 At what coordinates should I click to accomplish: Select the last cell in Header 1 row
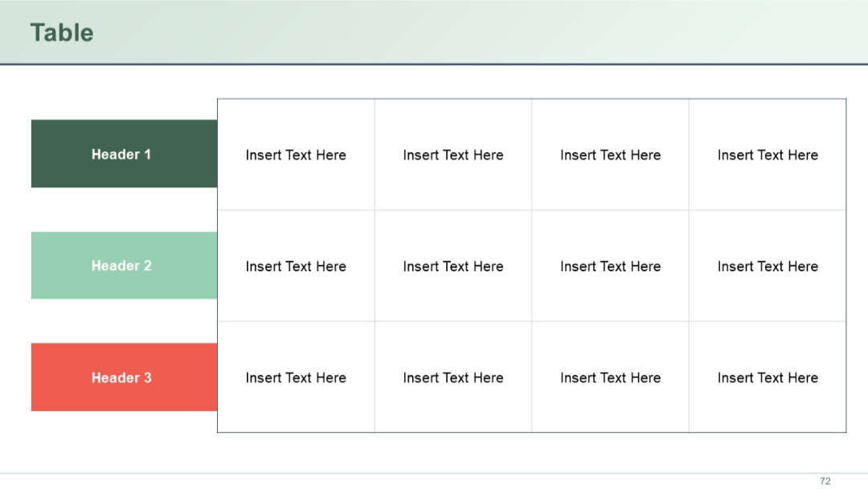point(768,154)
